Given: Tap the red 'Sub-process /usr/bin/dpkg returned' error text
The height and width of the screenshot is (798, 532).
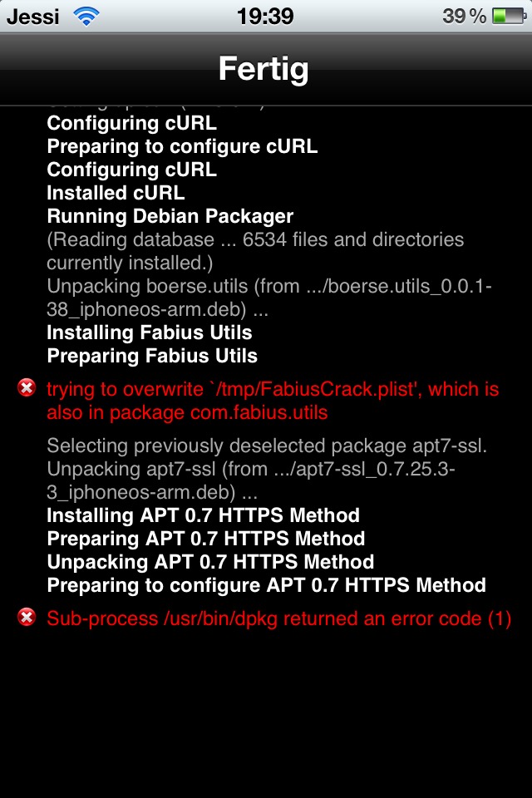Looking at the screenshot, I should pos(278,618).
